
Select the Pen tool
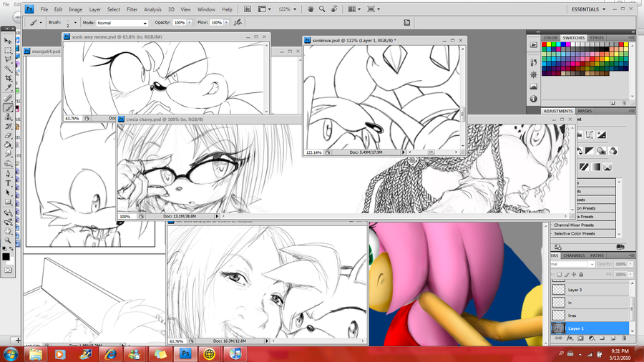[8, 174]
